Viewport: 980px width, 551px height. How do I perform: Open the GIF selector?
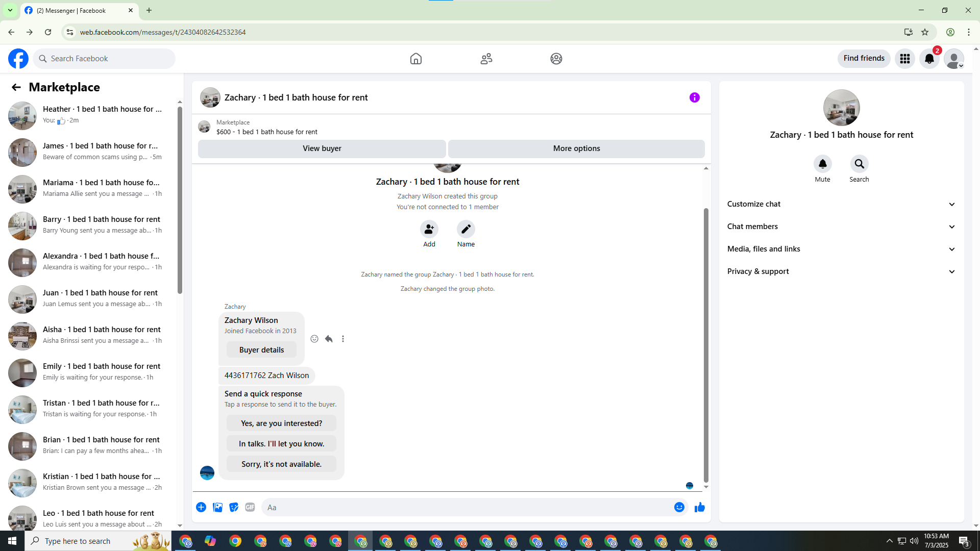tap(250, 507)
